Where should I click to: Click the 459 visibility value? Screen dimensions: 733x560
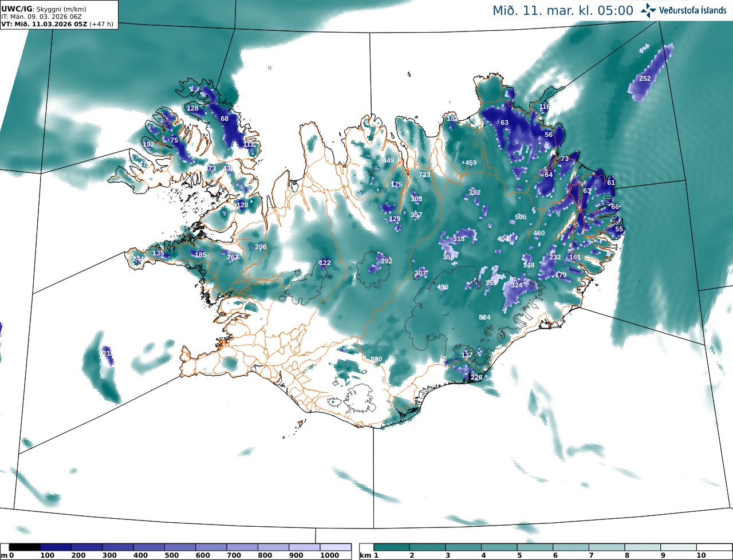pyautogui.click(x=471, y=163)
